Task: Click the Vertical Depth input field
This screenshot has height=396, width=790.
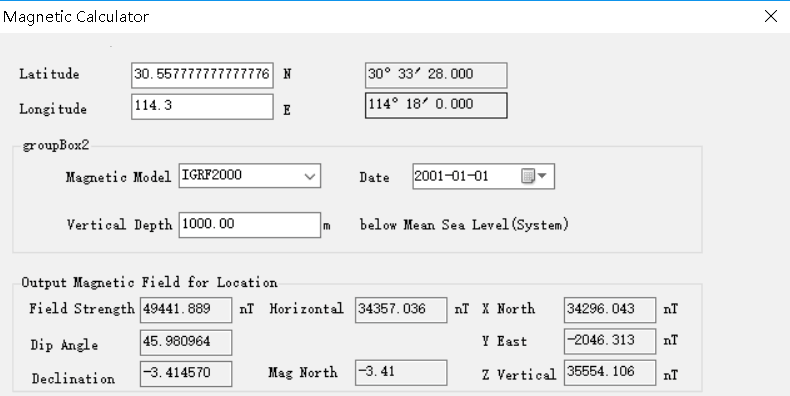Action: tap(249, 225)
